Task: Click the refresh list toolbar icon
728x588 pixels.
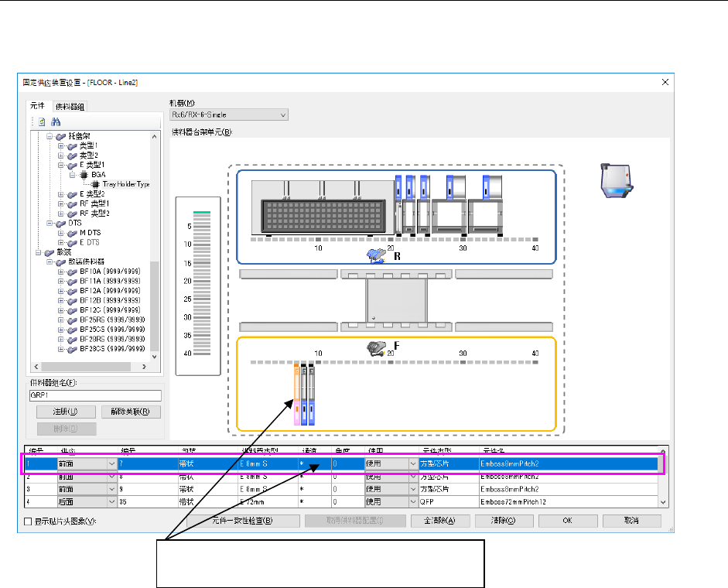Action: pos(42,121)
